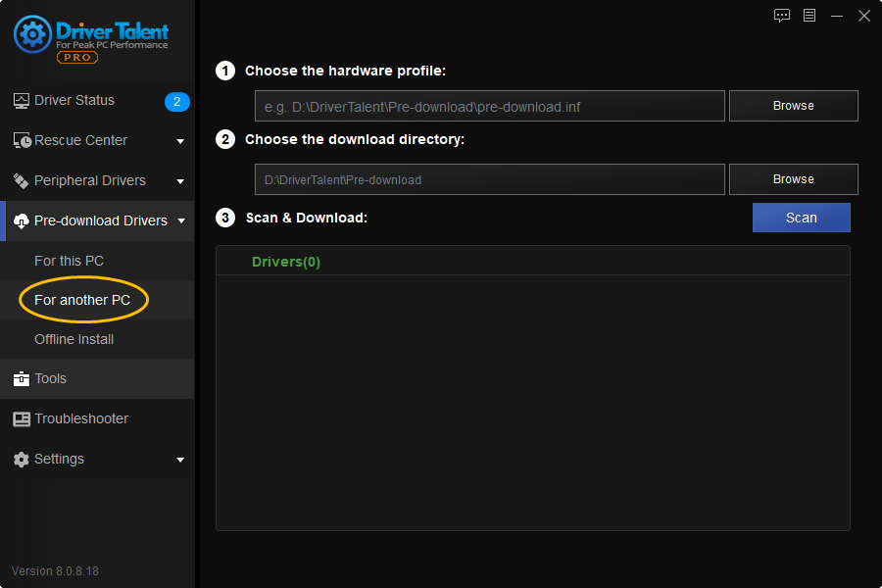882x588 pixels.
Task: Click the Settings gear icon
Action: [x=21, y=460]
